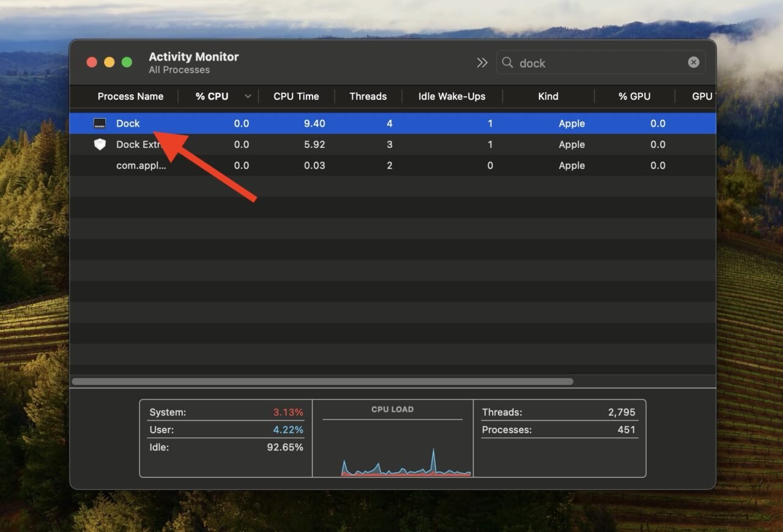Click the CPU LOAD graph
Image resolution: width=783 pixels, height=532 pixels.
click(393, 449)
